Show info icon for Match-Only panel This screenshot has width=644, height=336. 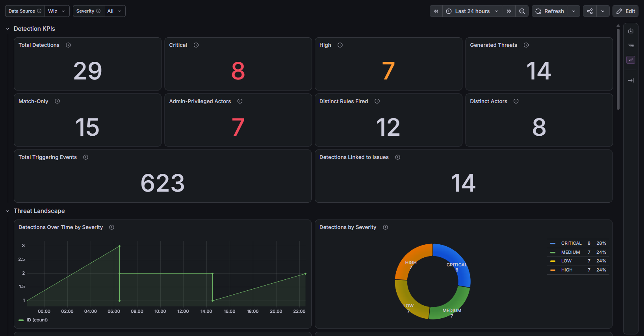point(58,101)
